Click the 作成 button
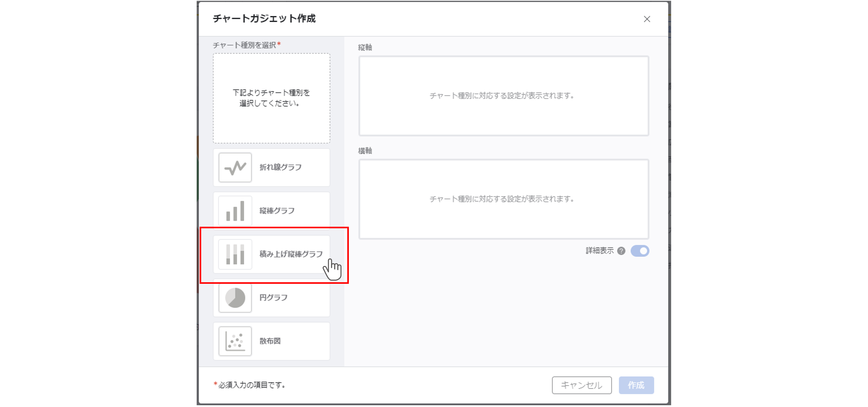 (636, 385)
